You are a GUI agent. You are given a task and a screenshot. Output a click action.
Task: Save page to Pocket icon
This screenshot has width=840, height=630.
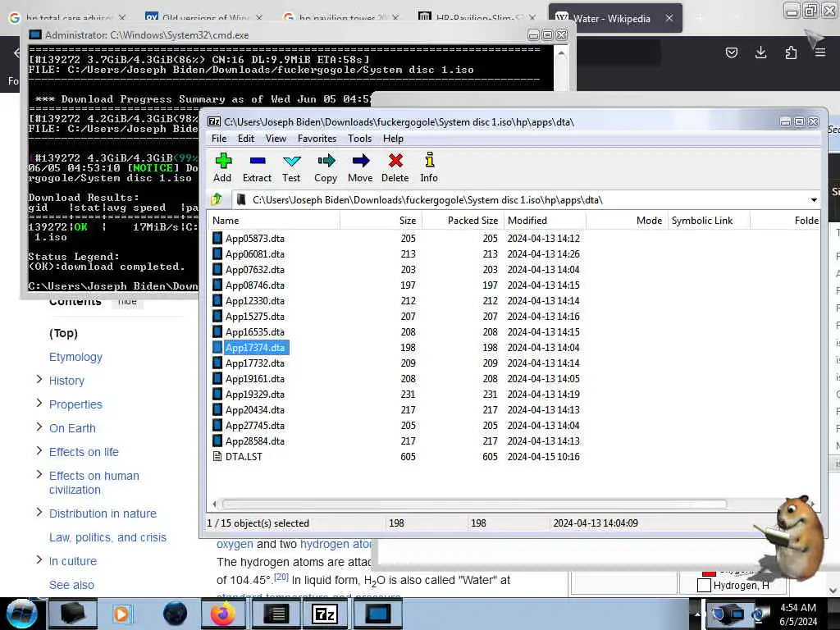[731, 52]
